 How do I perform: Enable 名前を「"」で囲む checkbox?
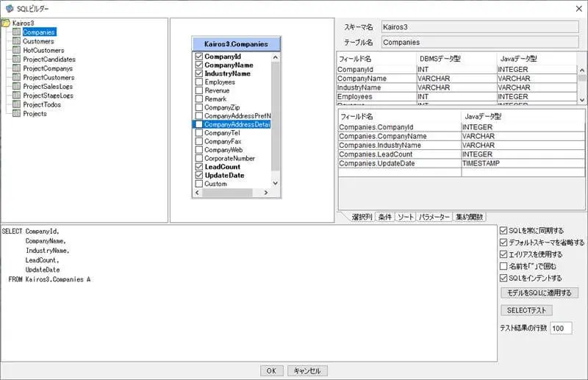pyautogui.click(x=503, y=266)
